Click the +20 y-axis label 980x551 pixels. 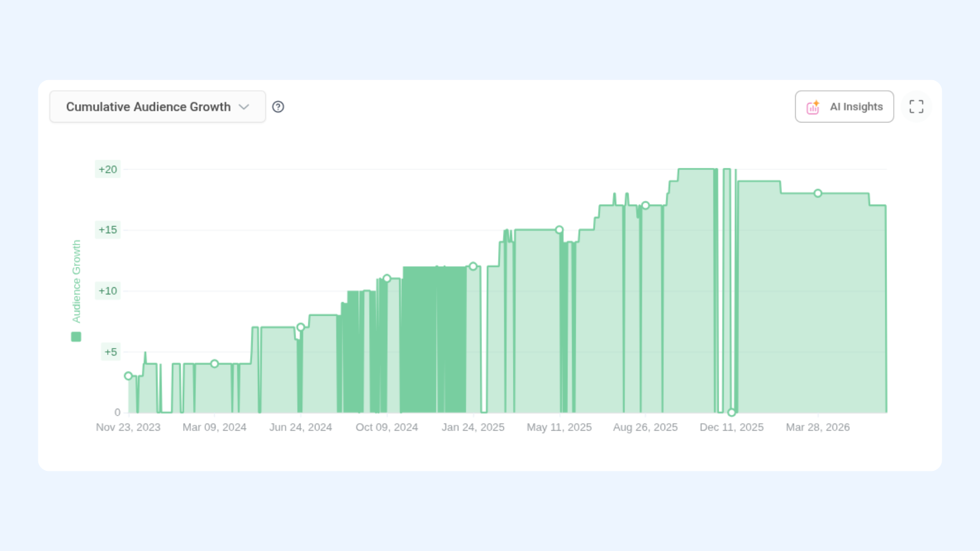(108, 169)
